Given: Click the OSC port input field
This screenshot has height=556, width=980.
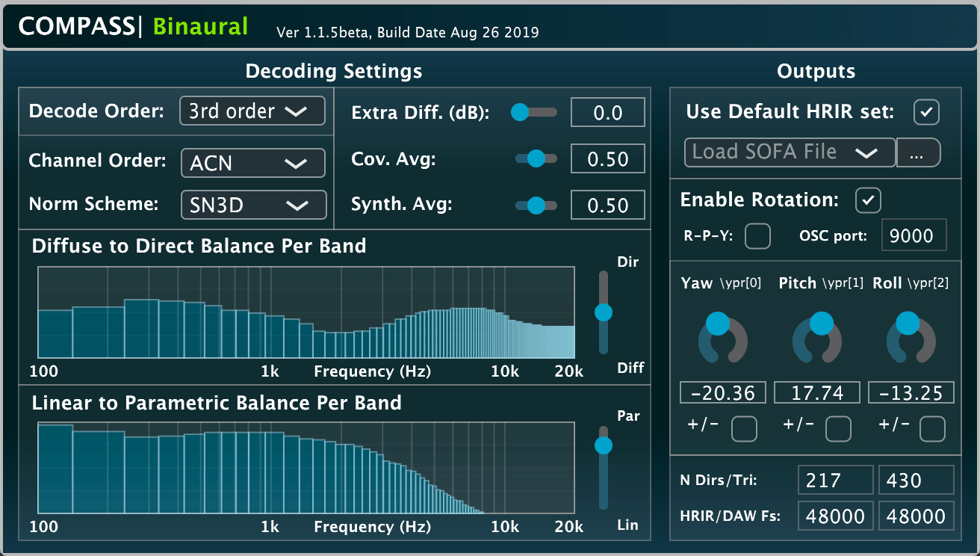Looking at the screenshot, I should (914, 236).
